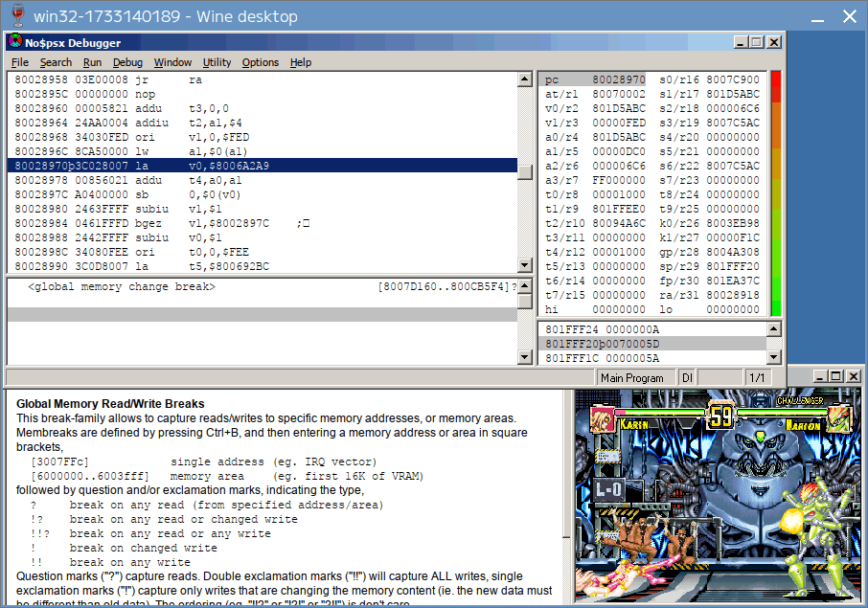Open the File menu
Image resolution: width=868 pixels, height=608 pixels.
(20, 62)
